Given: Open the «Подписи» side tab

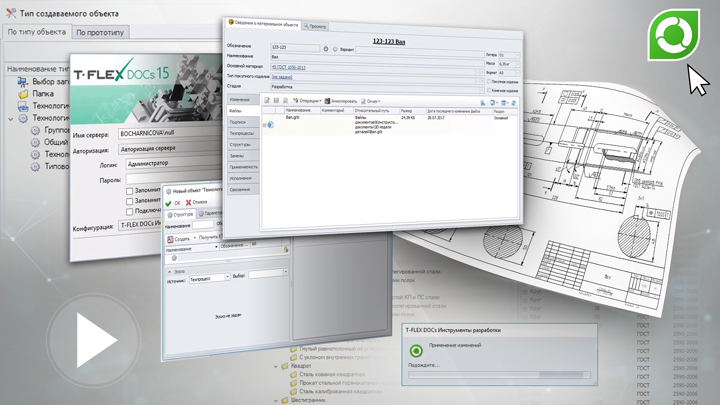Looking at the screenshot, I should pos(243,122).
